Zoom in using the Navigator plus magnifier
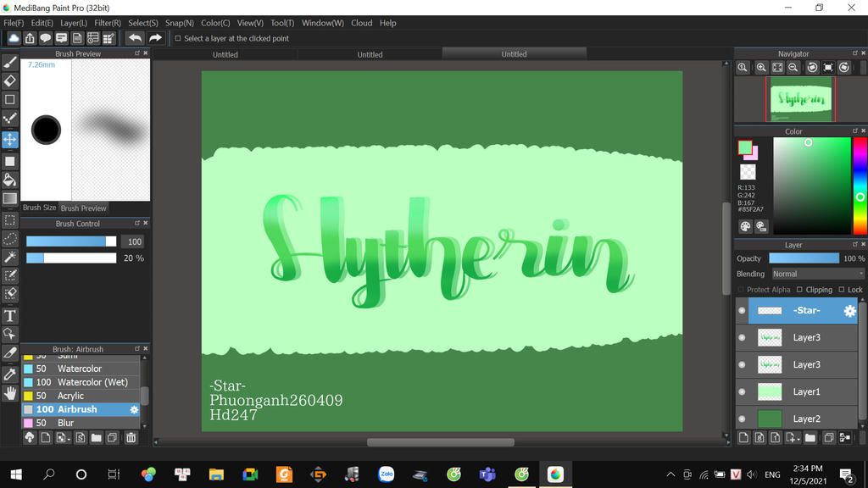Image resolution: width=868 pixels, height=488 pixels. tap(761, 68)
